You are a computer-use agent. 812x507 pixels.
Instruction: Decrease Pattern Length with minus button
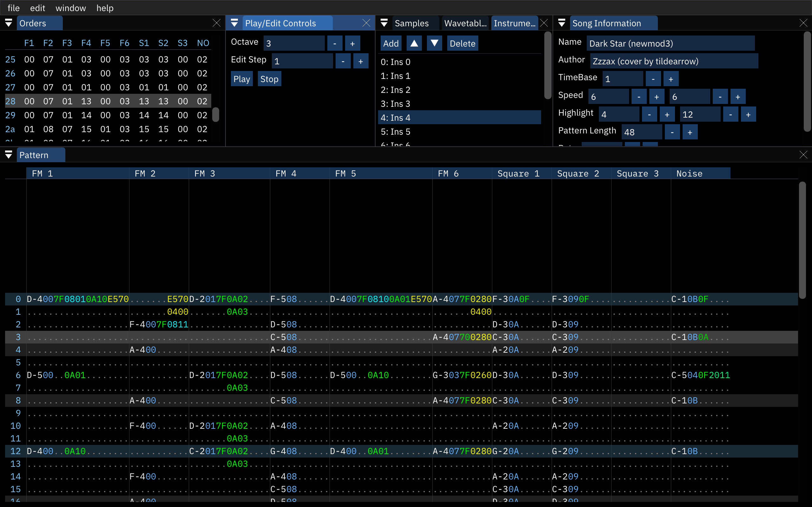[x=672, y=132]
